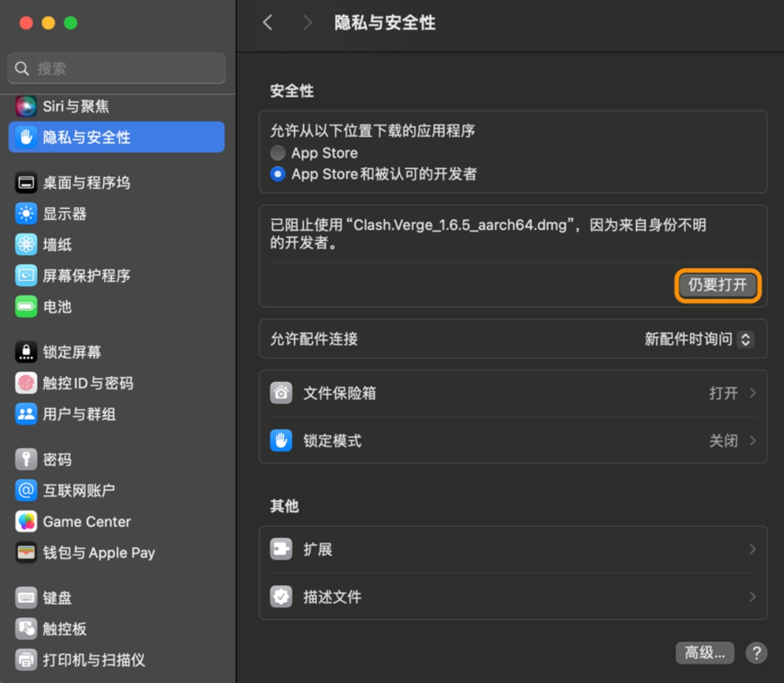Open Displays settings via its sidebar icon
This screenshot has width=784, height=683.
[25, 214]
